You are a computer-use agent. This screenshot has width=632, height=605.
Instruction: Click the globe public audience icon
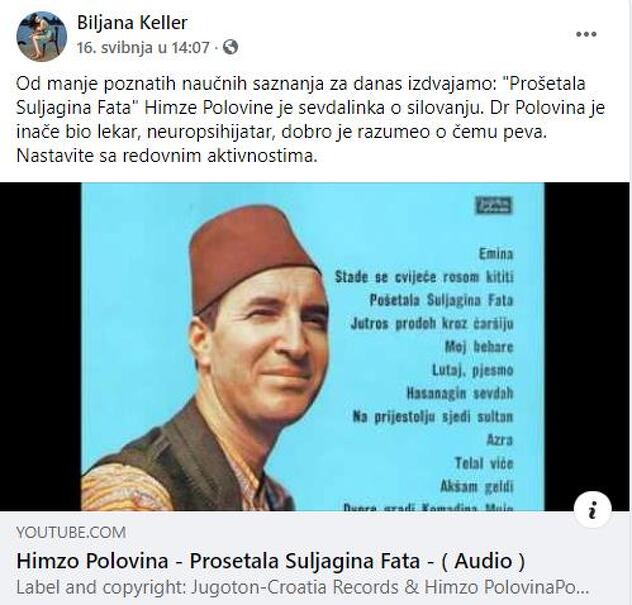[x=231, y=47]
